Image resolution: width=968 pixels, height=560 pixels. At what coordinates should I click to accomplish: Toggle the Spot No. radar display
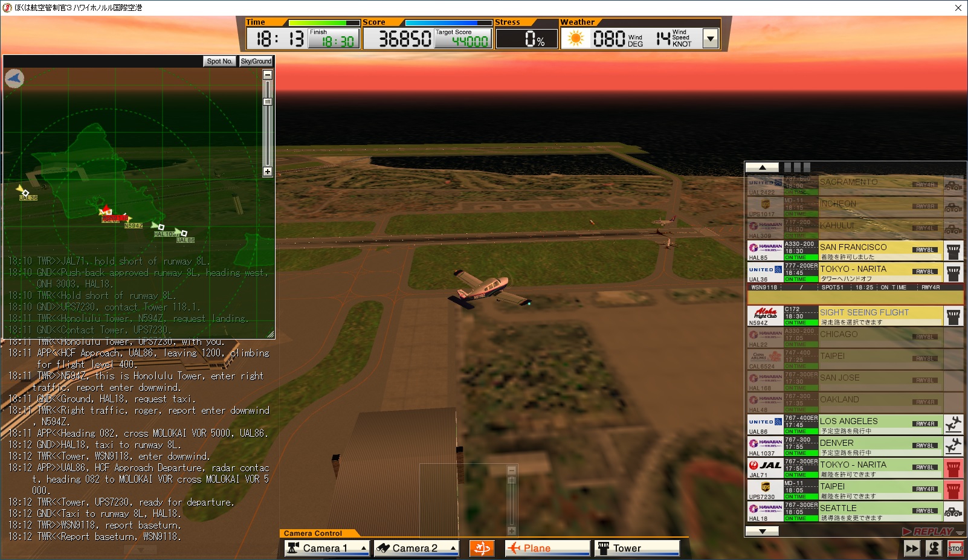coord(219,61)
